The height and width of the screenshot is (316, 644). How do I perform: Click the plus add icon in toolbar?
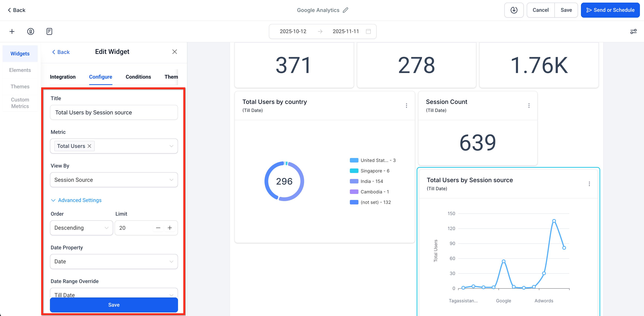(x=12, y=31)
